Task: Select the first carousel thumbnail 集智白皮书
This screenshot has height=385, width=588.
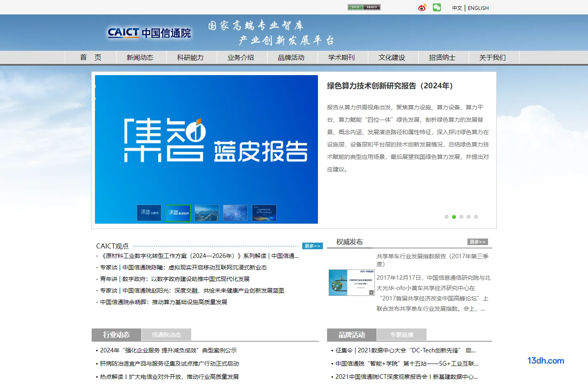Action: 149,213
